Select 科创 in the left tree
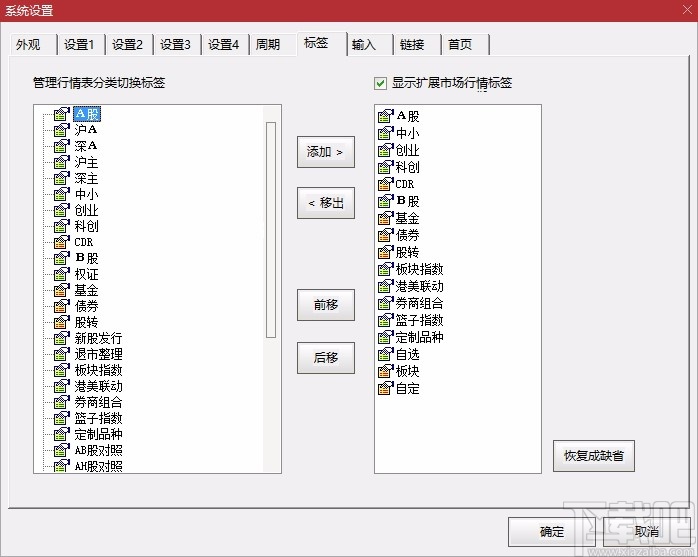 coord(86,226)
